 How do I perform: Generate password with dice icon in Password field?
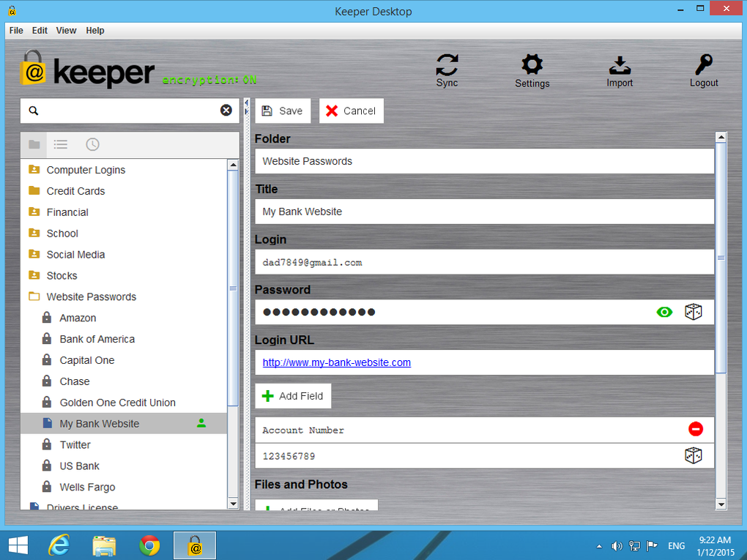[x=693, y=312]
